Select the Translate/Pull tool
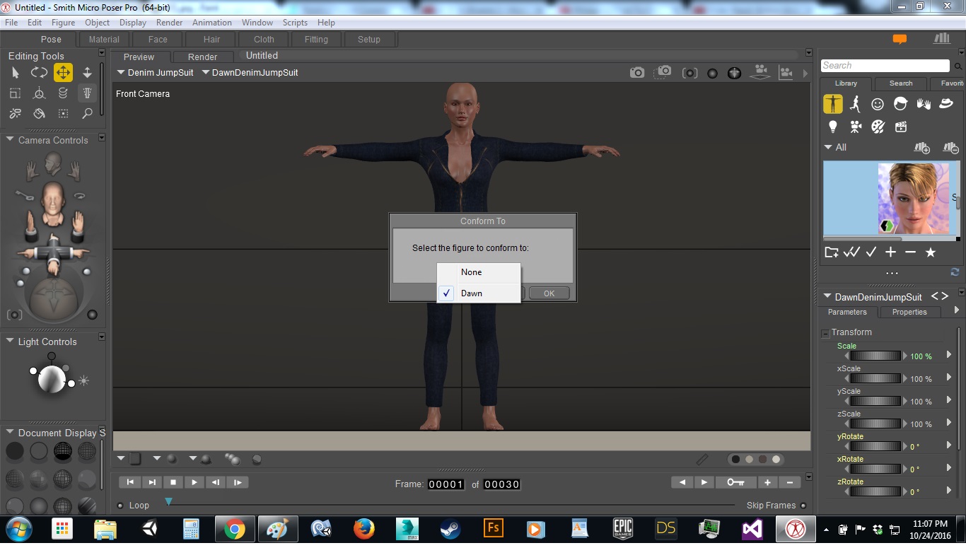Screen dimensions: 966x560 tap(63, 72)
